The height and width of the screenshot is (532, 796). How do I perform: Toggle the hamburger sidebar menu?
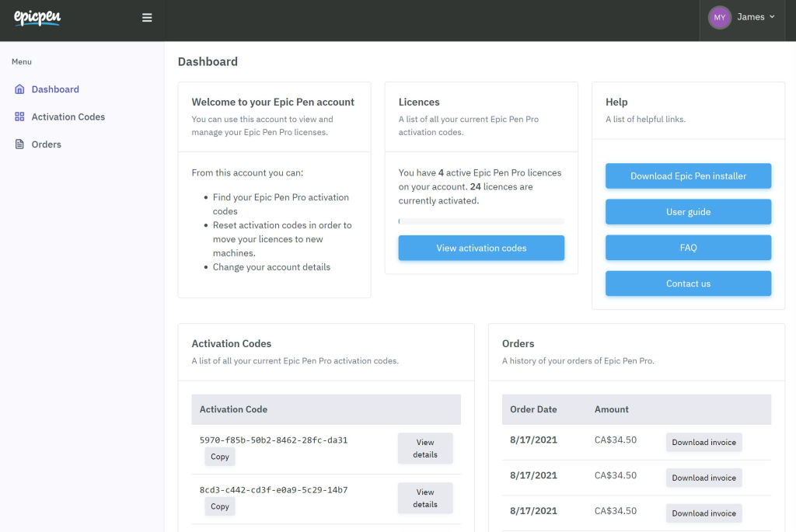click(x=147, y=18)
